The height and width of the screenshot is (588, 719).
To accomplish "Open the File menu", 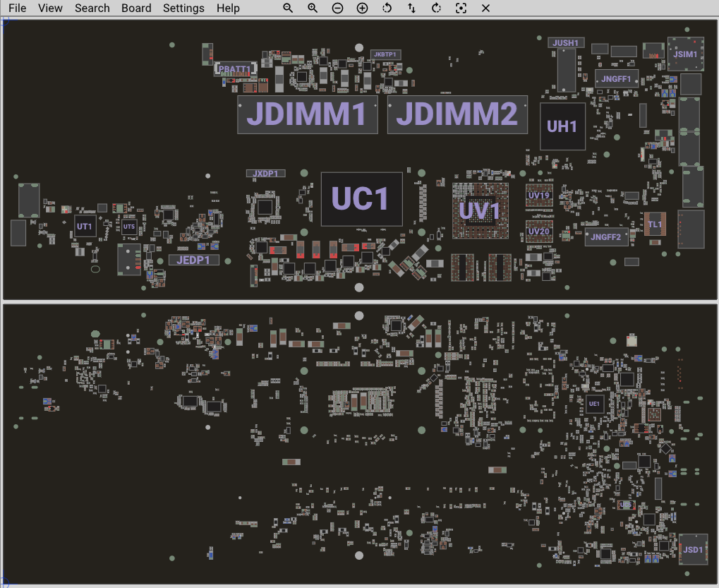I will coord(18,8).
